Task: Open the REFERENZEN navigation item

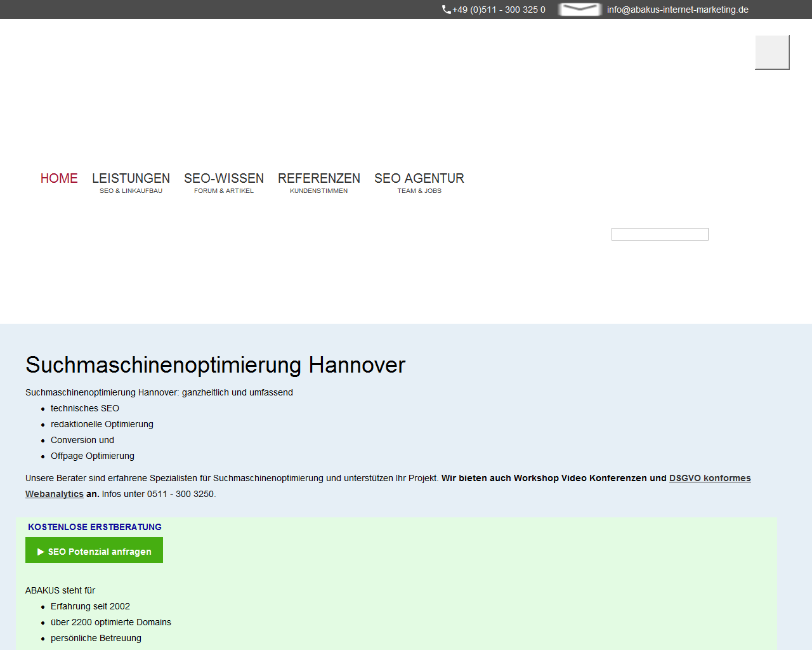Action: click(319, 178)
